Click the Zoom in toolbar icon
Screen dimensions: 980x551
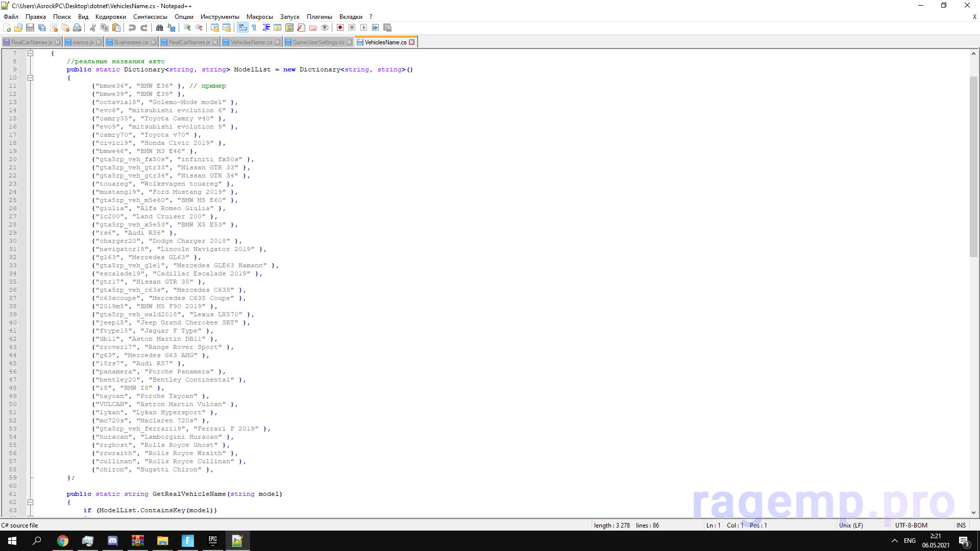point(187,28)
